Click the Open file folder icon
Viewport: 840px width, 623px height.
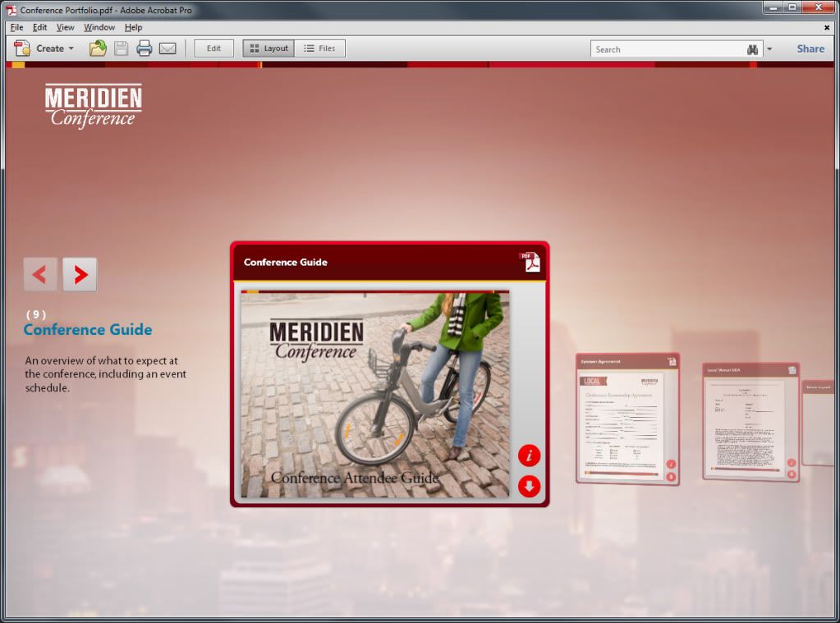pyautogui.click(x=98, y=48)
